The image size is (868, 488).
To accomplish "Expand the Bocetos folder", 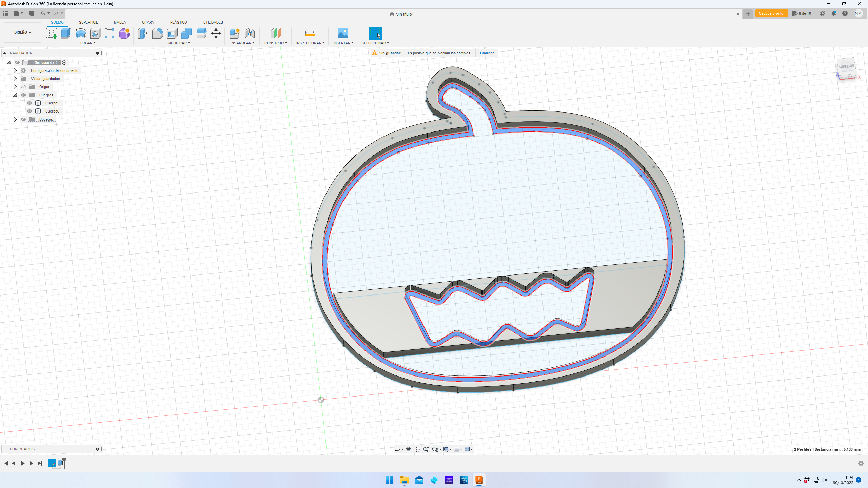I will click(x=15, y=119).
